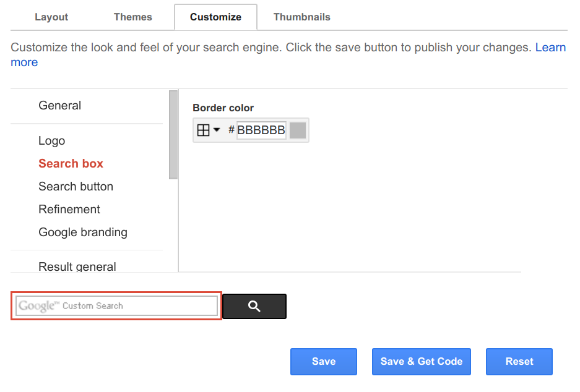Open the Search button customization section
Viewport: 580px width, 392px height.
[76, 186]
